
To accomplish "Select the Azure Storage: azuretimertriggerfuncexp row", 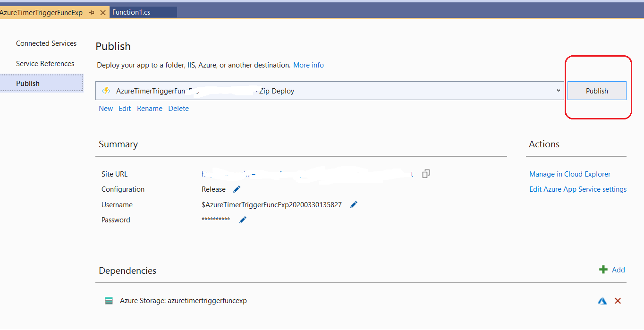I will tap(361, 301).
